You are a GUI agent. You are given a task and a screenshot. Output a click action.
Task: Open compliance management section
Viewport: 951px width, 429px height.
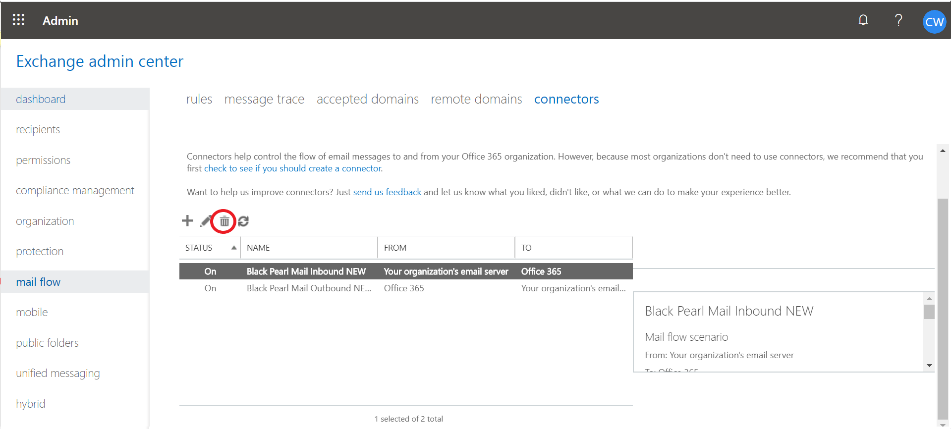[75, 191]
